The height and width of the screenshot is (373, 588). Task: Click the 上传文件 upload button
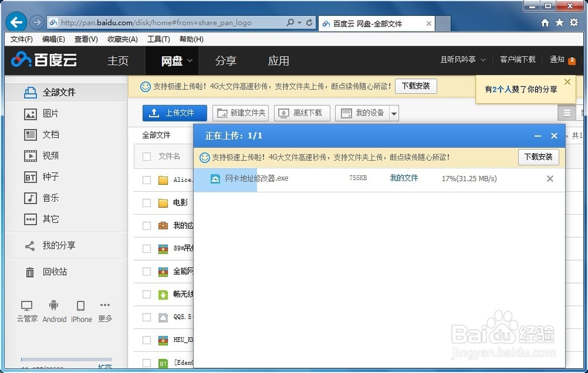coord(174,112)
